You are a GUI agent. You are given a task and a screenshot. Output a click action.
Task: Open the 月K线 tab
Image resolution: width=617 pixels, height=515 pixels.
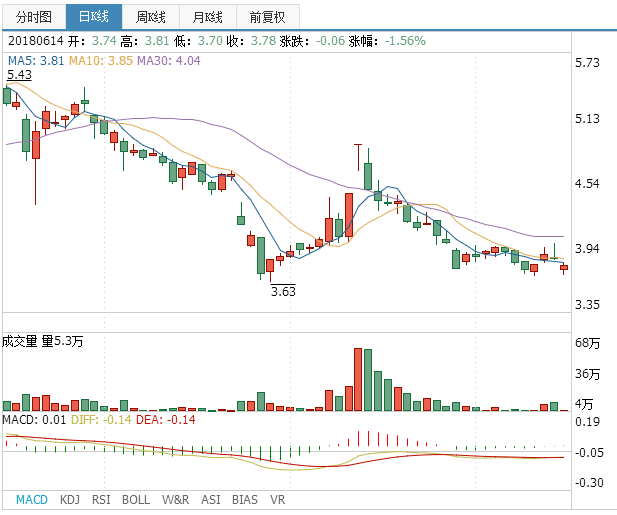(208, 17)
